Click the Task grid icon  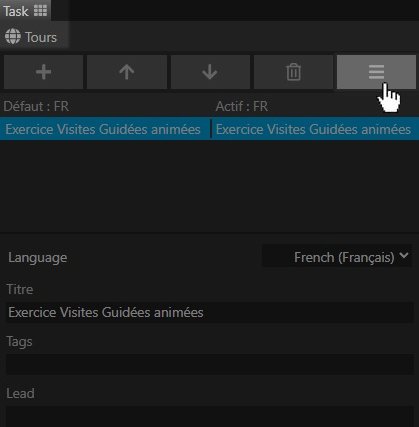click(x=40, y=11)
